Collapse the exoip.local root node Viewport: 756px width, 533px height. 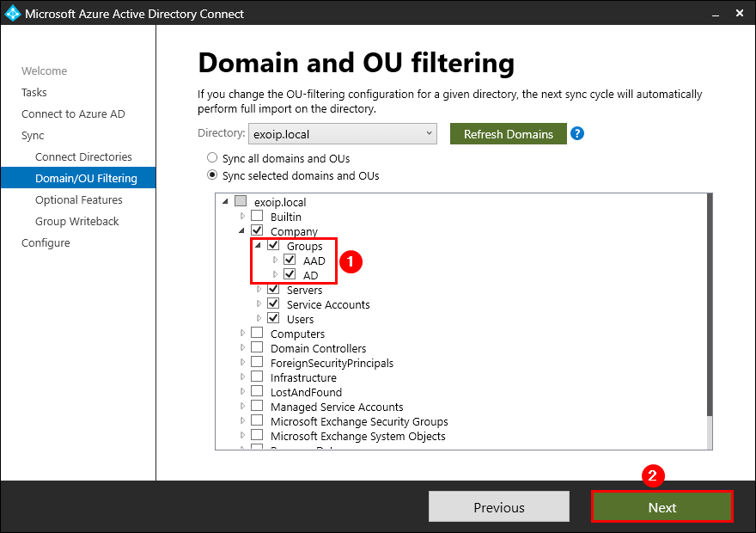(x=225, y=202)
